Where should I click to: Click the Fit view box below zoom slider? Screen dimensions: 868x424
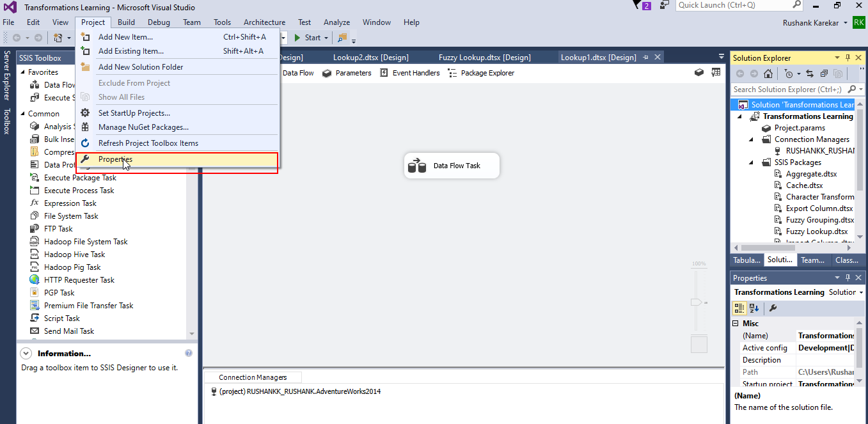pos(699,345)
